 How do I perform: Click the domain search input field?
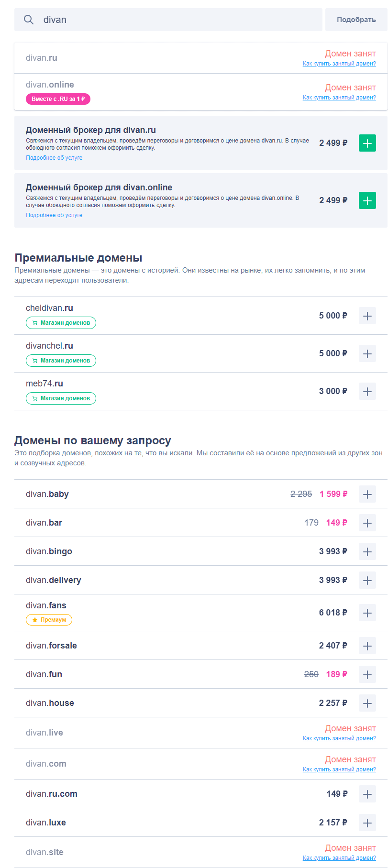coord(177,20)
